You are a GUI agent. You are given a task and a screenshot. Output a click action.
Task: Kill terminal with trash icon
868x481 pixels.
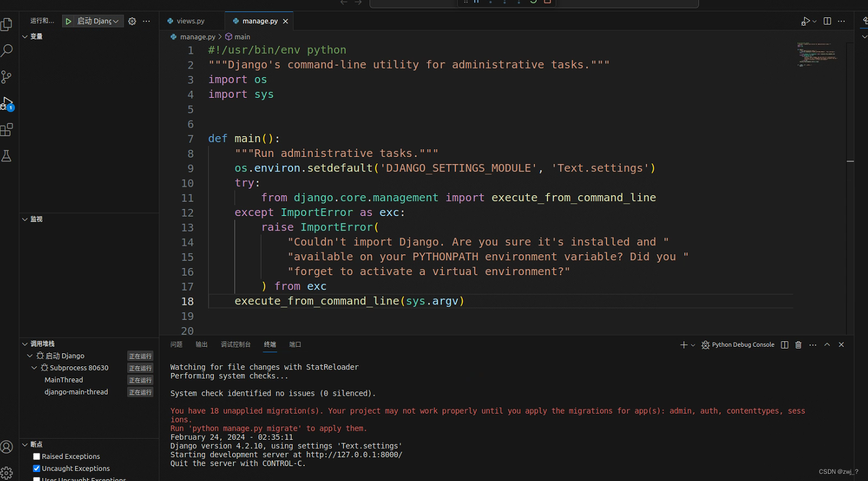pos(798,345)
